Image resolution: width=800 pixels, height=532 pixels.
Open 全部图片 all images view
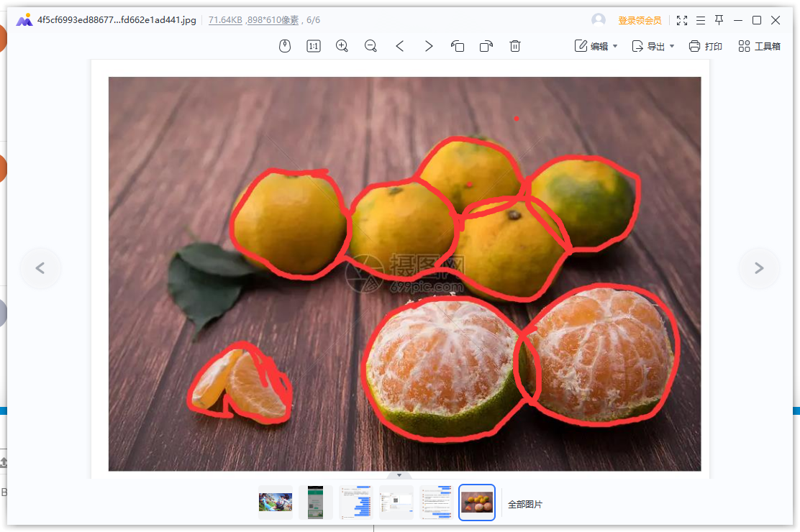pos(525,504)
